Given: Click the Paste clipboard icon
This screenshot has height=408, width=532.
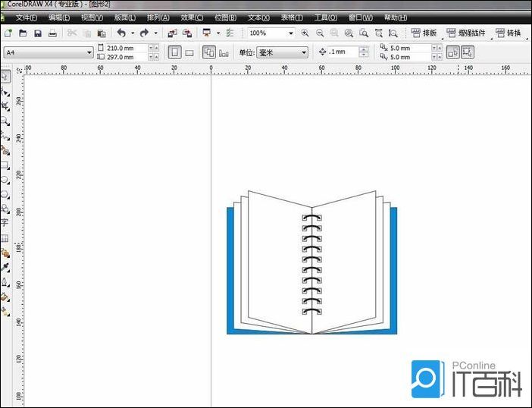Looking at the screenshot, I should 102,33.
